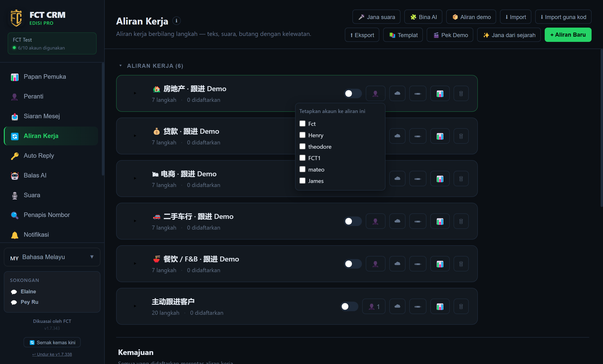Screen dimensions: 603x364
Task: Tick the mateo checkbox in account list
Action: 302,169
